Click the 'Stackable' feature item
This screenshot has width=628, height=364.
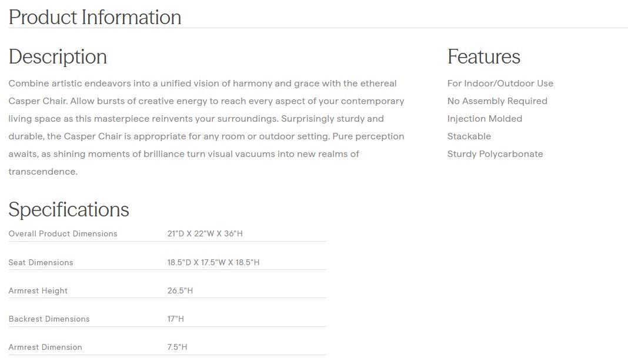[x=469, y=136]
